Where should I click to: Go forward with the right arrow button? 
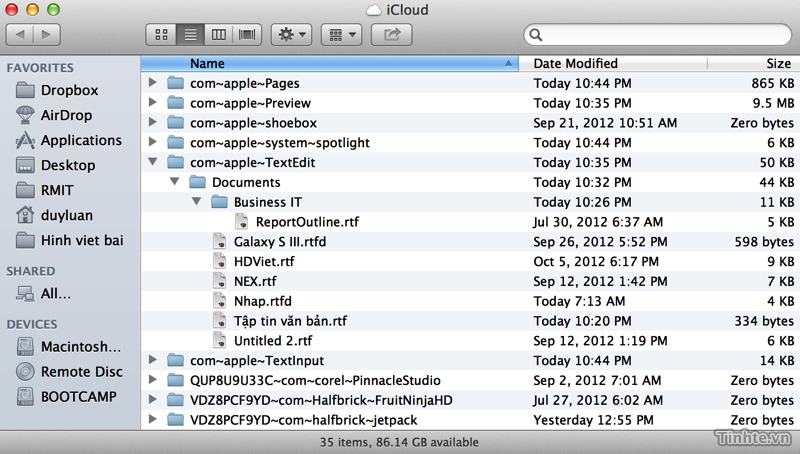(47, 35)
